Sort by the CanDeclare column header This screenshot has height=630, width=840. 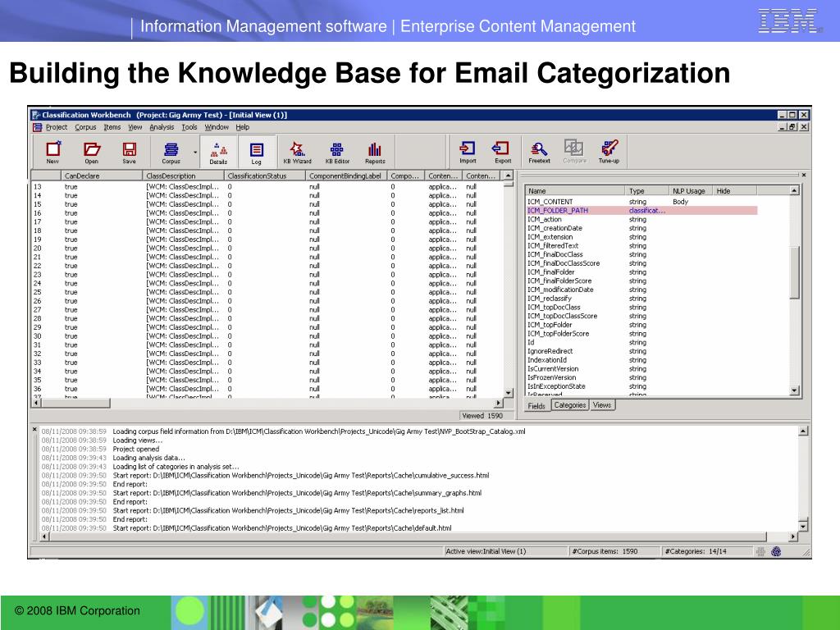coord(102,176)
